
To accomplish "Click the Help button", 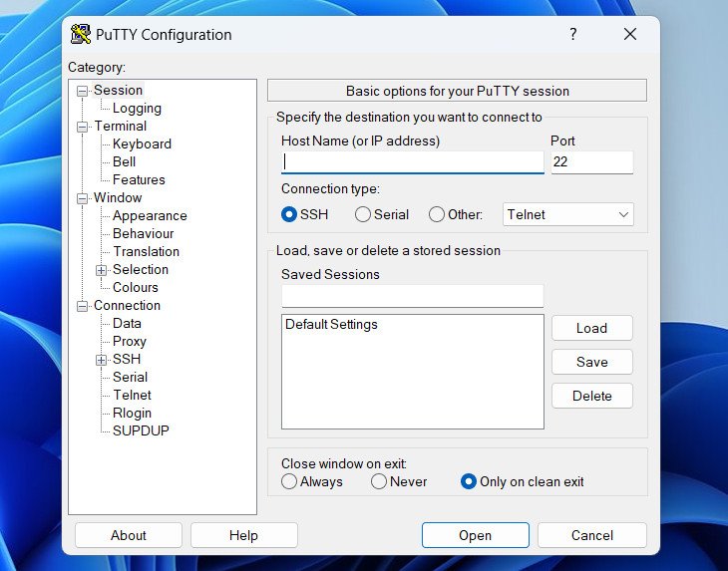I will [243, 535].
